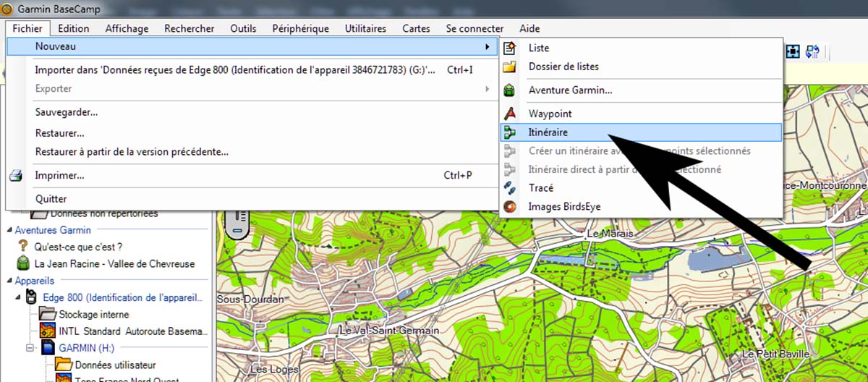Screen dimensions: 868x382
Task: Open the Rechercher menu
Action: 189,28
